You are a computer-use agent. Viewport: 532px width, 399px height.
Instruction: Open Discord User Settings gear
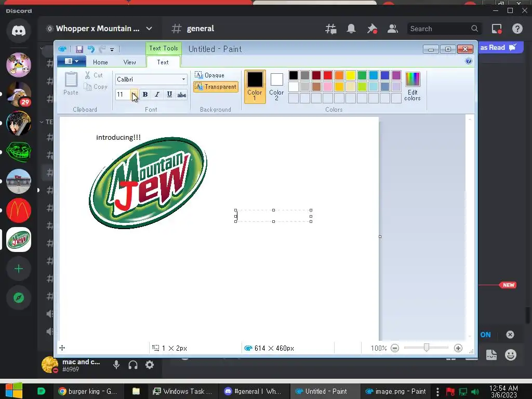pyautogui.click(x=150, y=365)
